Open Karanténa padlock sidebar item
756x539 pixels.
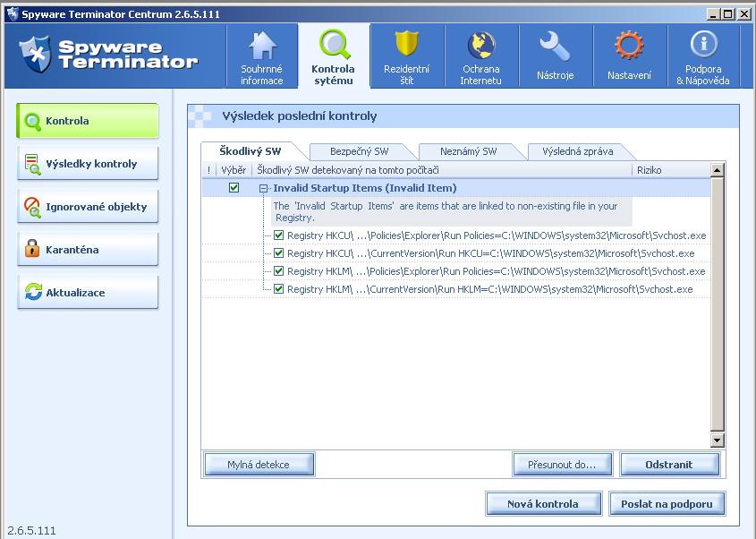(87, 250)
